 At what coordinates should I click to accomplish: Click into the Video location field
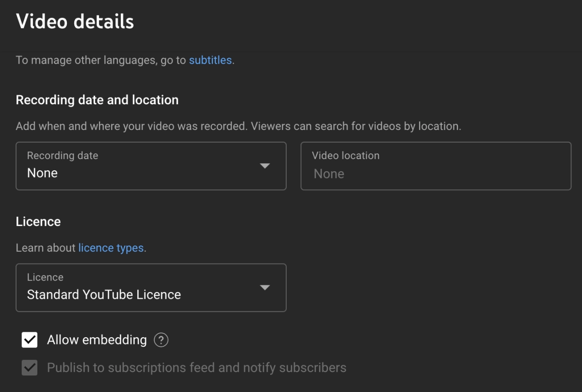436,174
